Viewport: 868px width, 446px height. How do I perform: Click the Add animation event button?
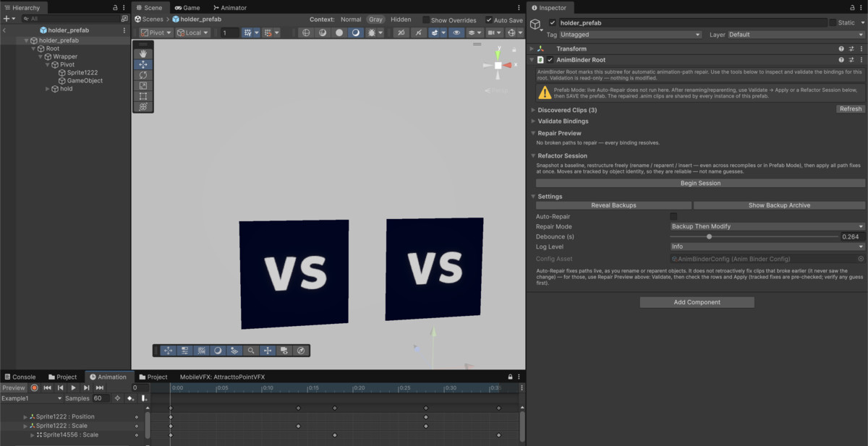[x=144, y=398]
